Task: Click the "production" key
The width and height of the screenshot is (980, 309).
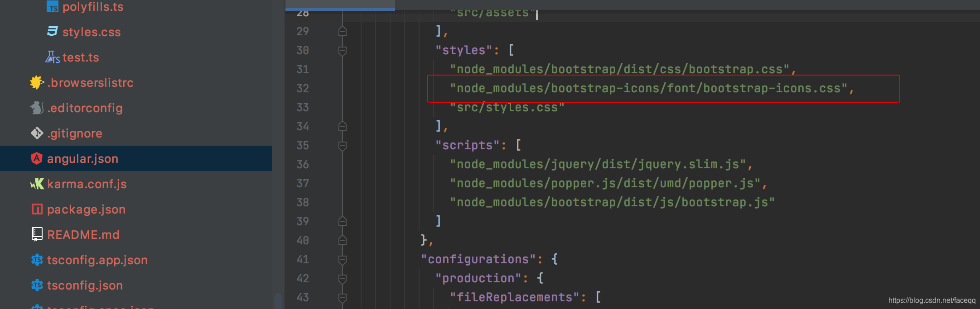Action: click(478, 278)
